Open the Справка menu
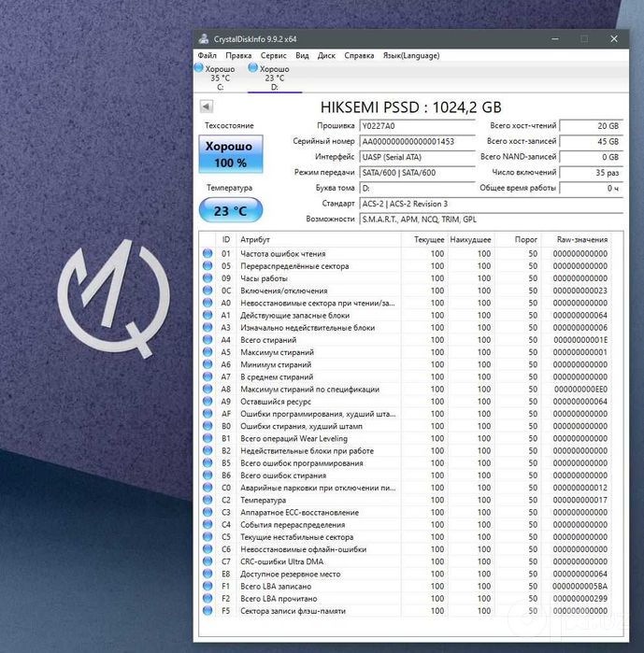Screen dimensions: 644x653 [359, 55]
